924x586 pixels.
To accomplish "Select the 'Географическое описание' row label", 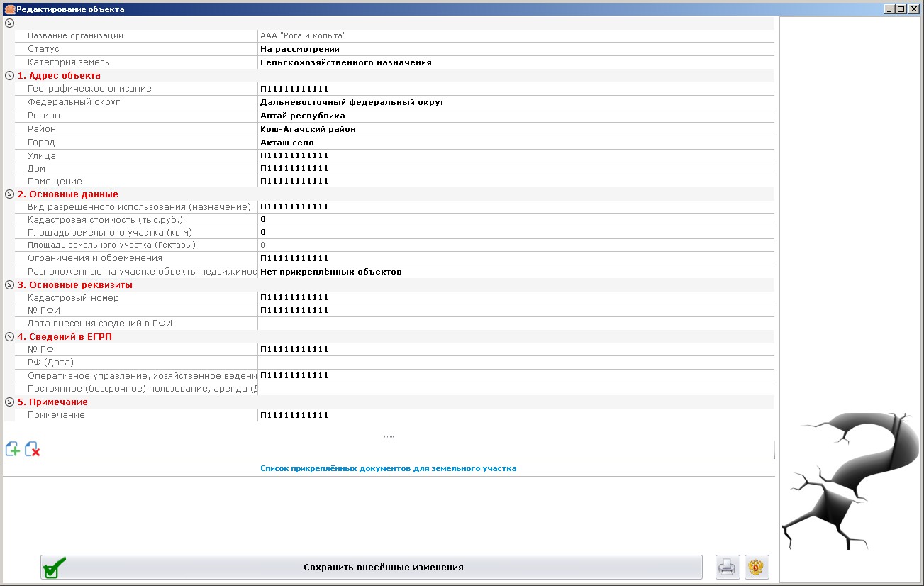I will [x=89, y=89].
